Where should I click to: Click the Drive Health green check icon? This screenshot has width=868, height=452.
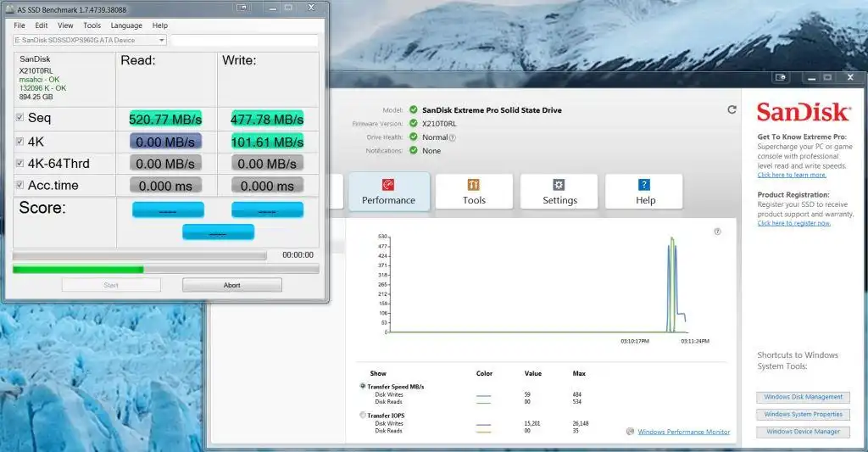pos(414,137)
